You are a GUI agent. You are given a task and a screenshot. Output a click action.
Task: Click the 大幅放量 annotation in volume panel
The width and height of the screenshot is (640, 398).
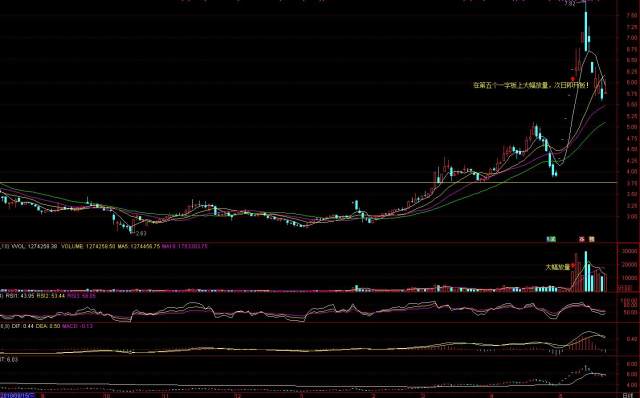[558, 267]
